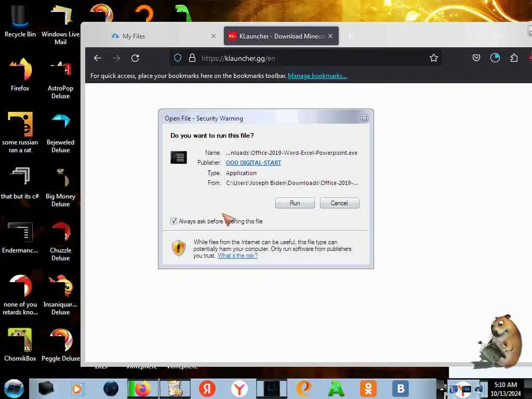View site security padlock info
532x399 pixels.
click(192, 58)
